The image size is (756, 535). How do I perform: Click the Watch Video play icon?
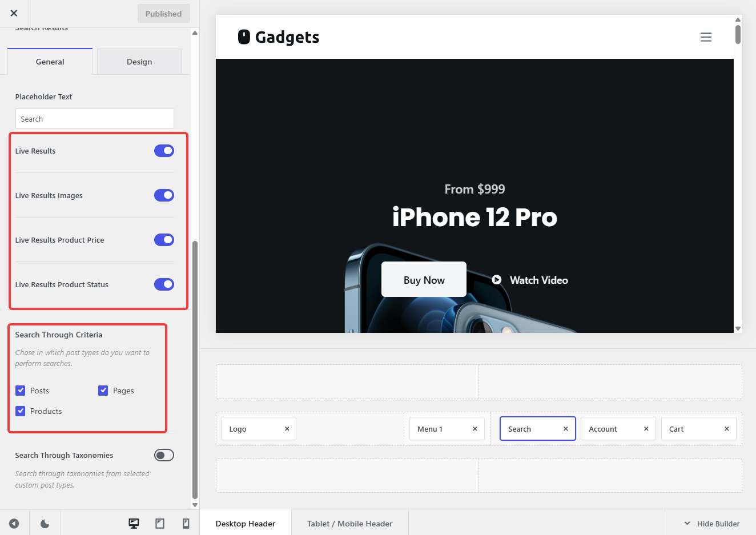point(497,280)
